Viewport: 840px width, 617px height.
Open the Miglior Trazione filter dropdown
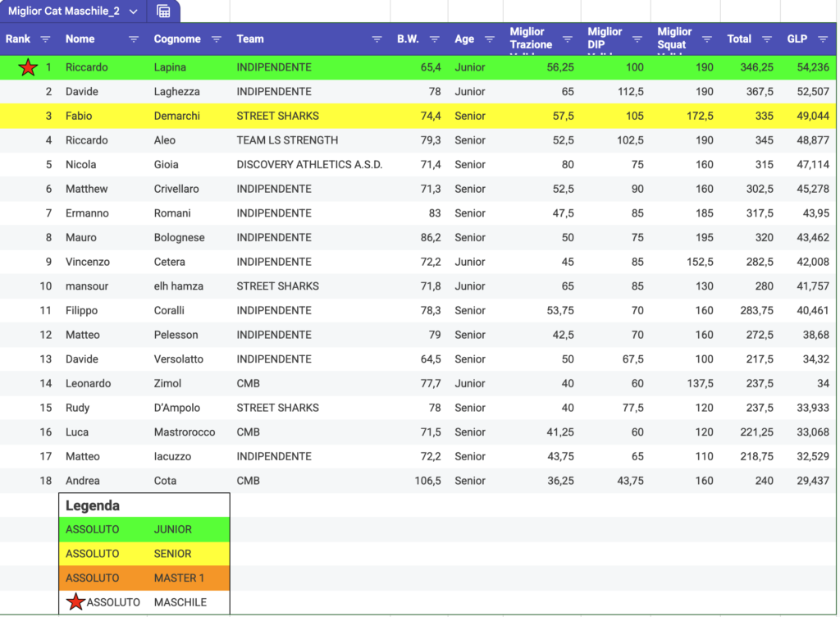pos(567,39)
